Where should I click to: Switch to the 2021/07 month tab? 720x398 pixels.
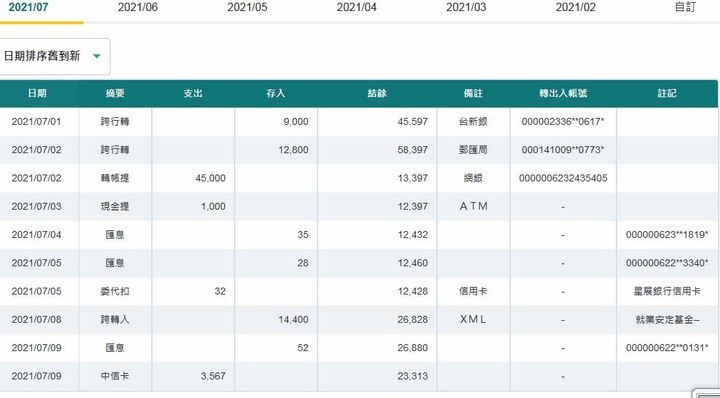click(28, 7)
